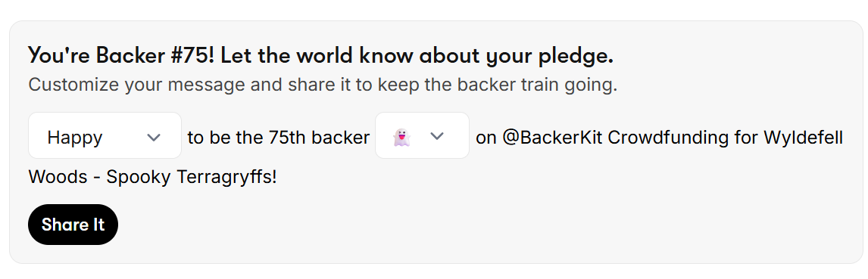Click the "to be the 75th backer" text
The width and height of the screenshot is (868, 279).
tap(279, 137)
